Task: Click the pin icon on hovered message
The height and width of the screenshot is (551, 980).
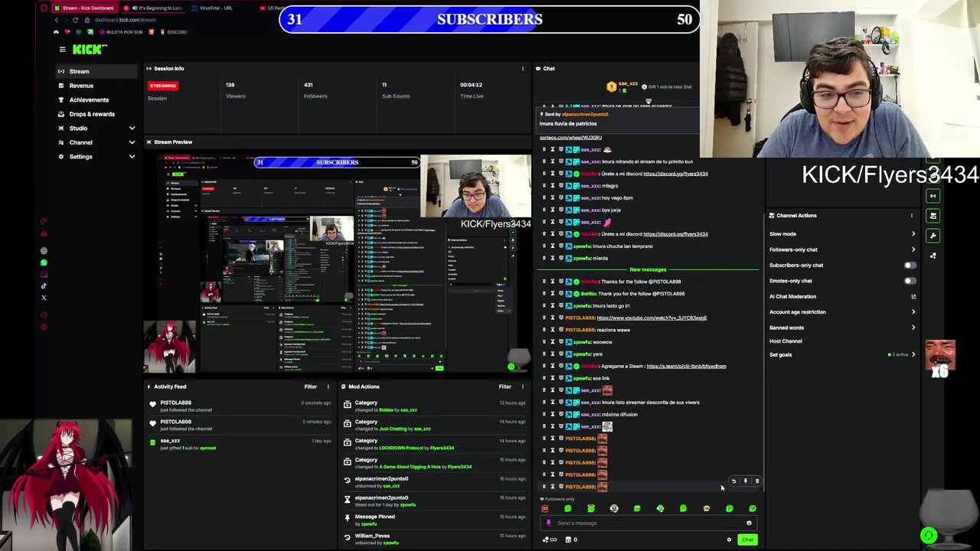Action: [745, 481]
